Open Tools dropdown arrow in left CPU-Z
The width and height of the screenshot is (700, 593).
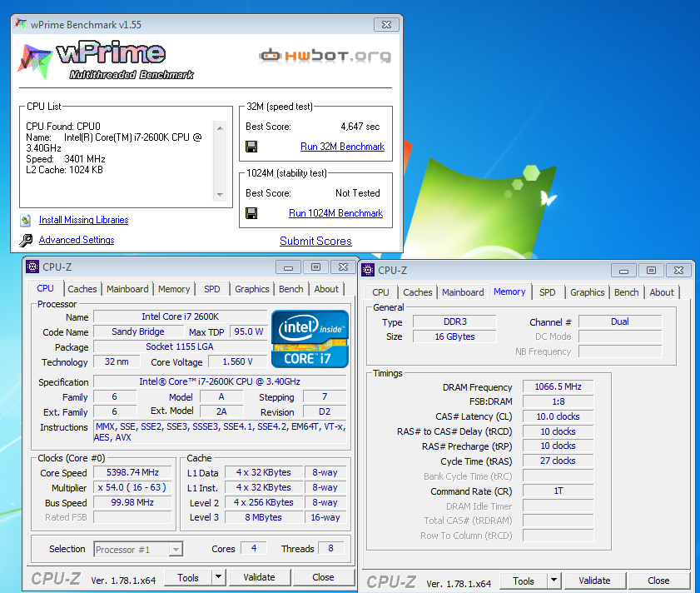tap(218, 577)
